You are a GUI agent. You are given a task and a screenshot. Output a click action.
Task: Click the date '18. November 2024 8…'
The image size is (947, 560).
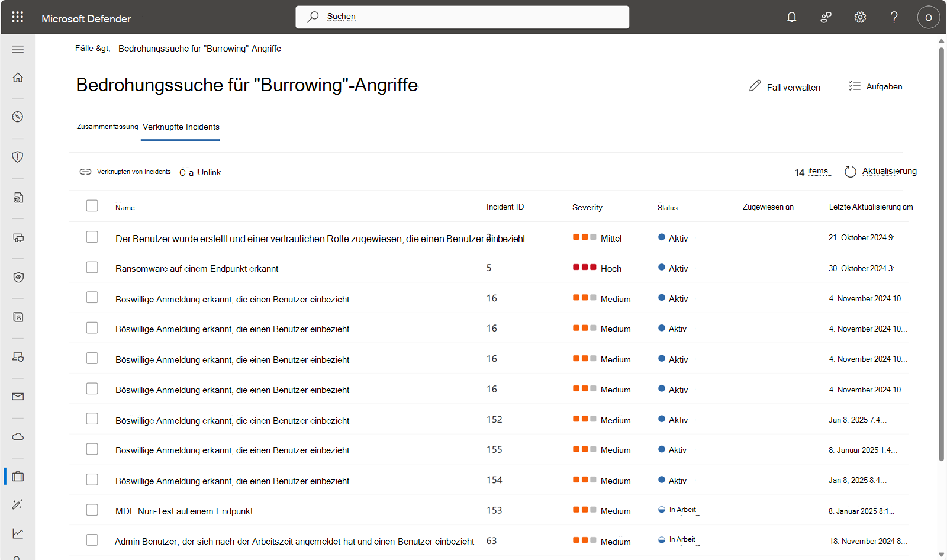point(868,541)
